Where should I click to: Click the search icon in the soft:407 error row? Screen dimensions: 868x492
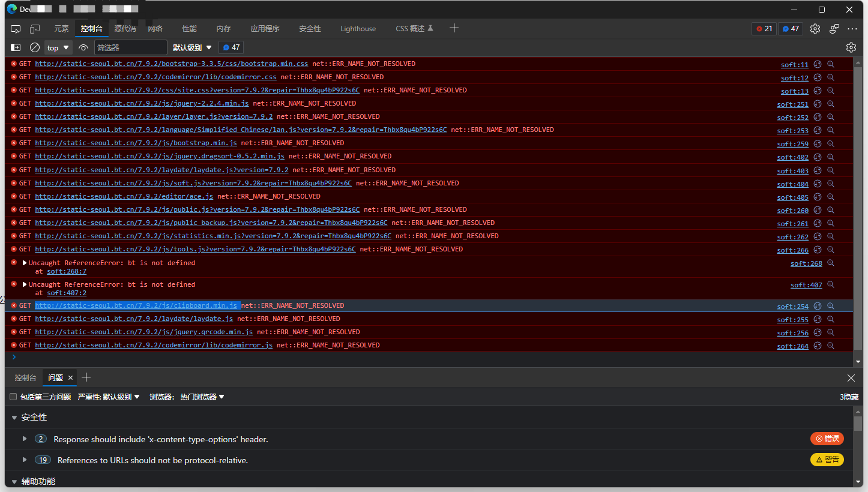(x=831, y=285)
